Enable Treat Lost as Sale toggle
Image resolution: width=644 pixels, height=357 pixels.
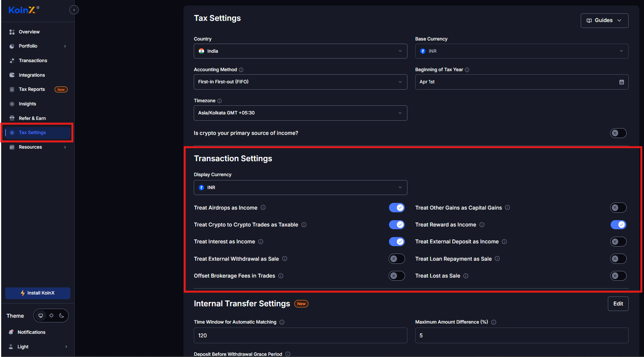[x=618, y=276]
